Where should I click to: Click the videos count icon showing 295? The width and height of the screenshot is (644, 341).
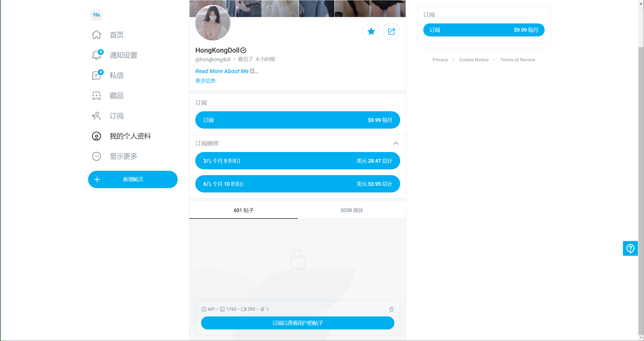244,309
